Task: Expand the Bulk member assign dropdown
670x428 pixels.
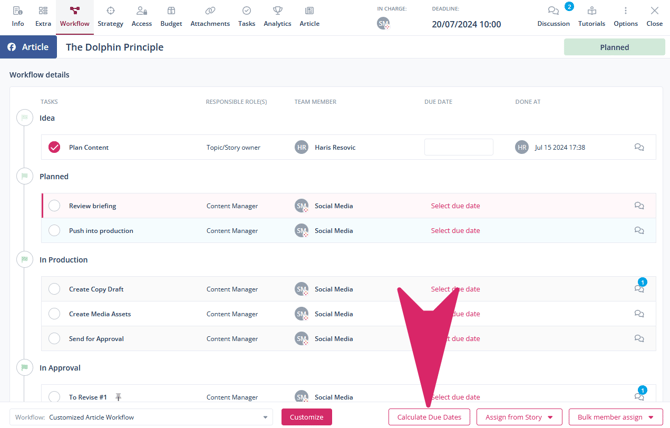Action: coord(615,417)
